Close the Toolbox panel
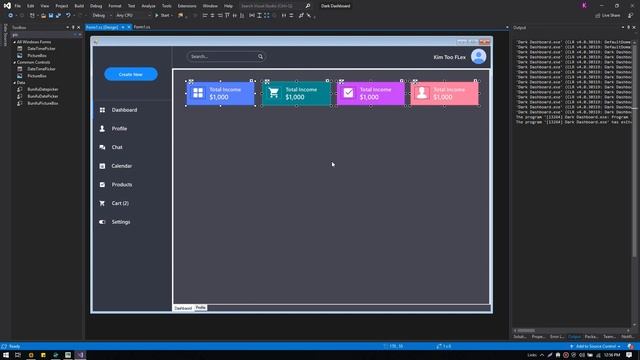 point(79,27)
